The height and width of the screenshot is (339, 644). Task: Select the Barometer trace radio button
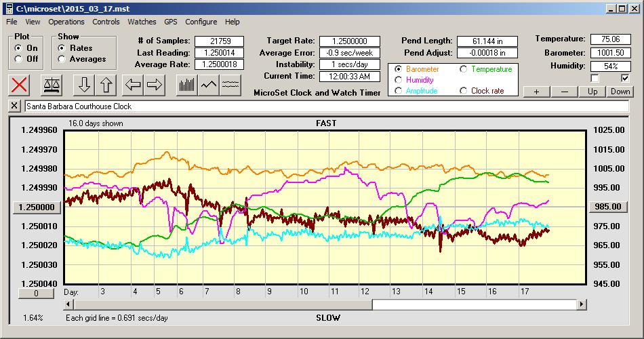[x=398, y=69]
